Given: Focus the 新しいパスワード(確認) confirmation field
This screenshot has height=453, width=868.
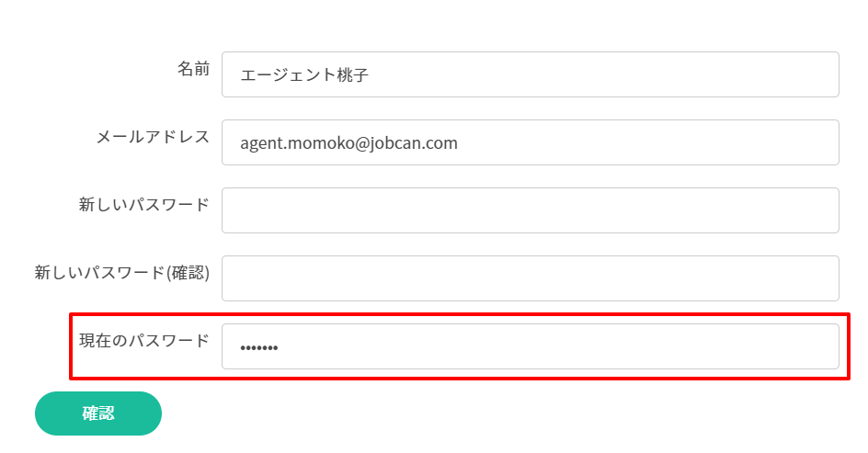Looking at the screenshot, I should click(530, 278).
